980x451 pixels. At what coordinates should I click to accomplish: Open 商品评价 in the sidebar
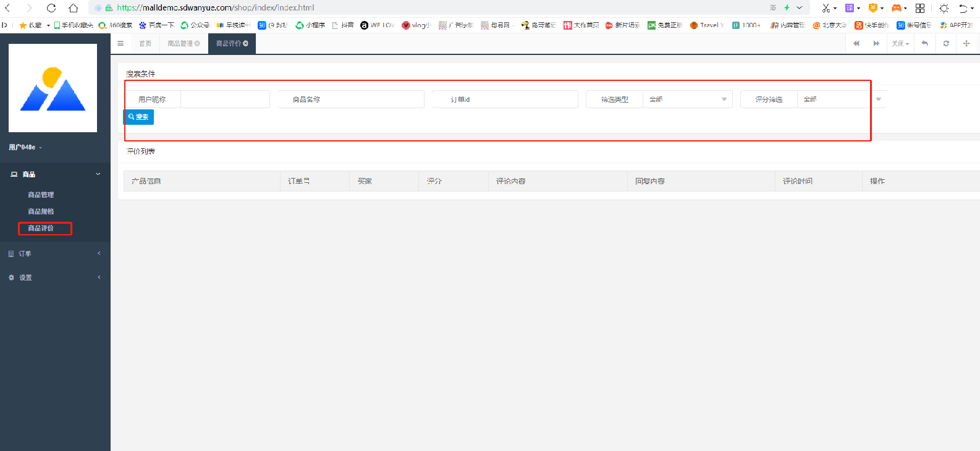pyautogui.click(x=41, y=228)
